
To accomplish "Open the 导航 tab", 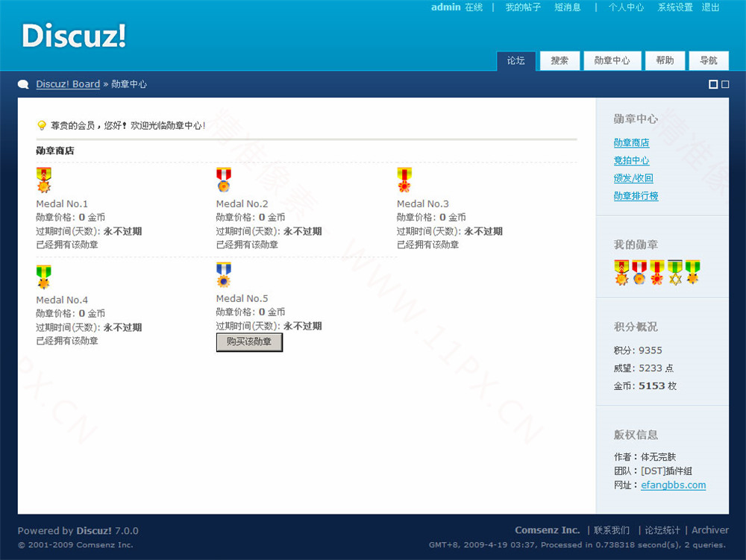I will pyautogui.click(x=709, y=60).
